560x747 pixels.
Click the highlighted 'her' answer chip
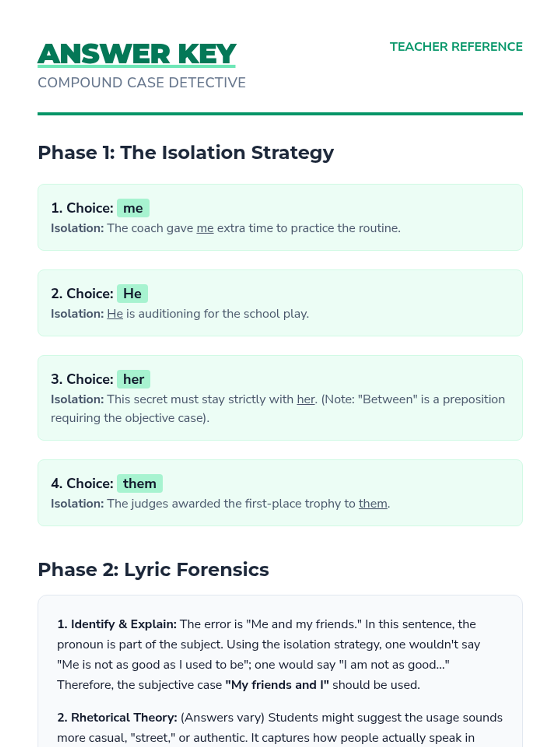pos(133,379)
